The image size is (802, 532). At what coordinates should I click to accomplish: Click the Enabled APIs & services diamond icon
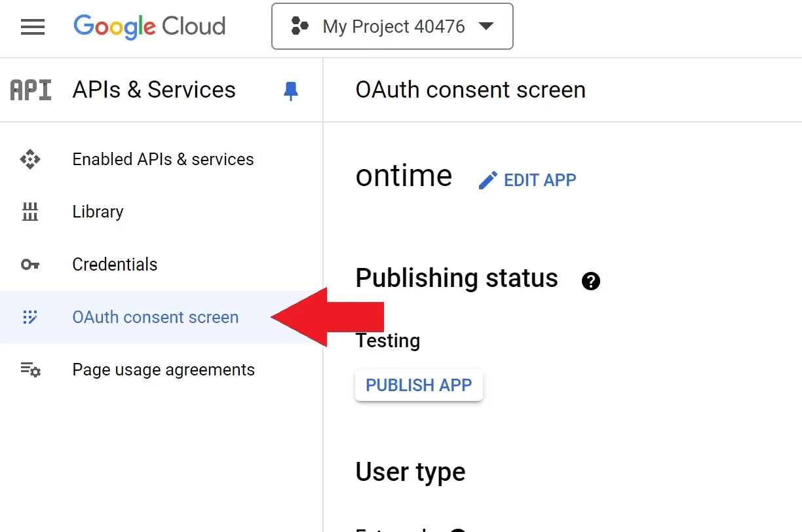tap(30, 159)
